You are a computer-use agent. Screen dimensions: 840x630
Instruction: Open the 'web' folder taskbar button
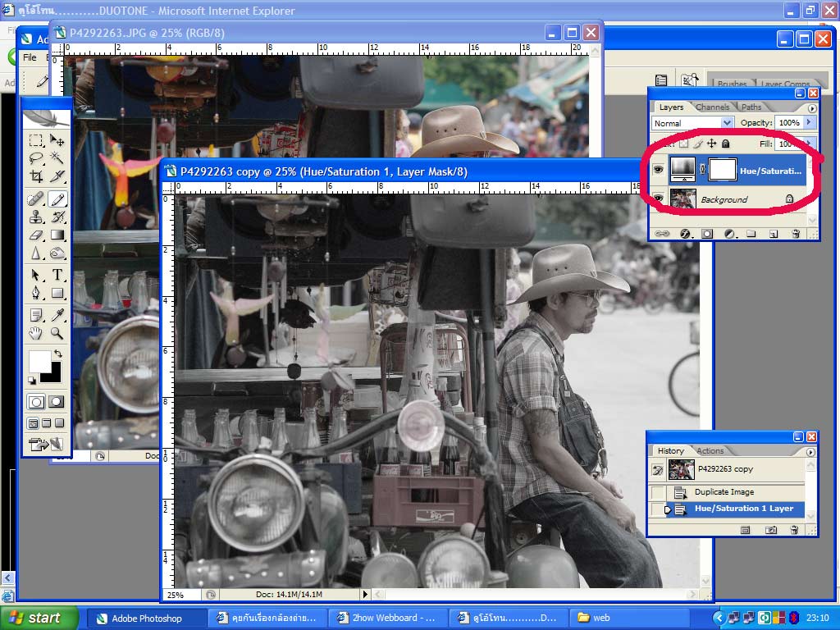pos(623,619)
